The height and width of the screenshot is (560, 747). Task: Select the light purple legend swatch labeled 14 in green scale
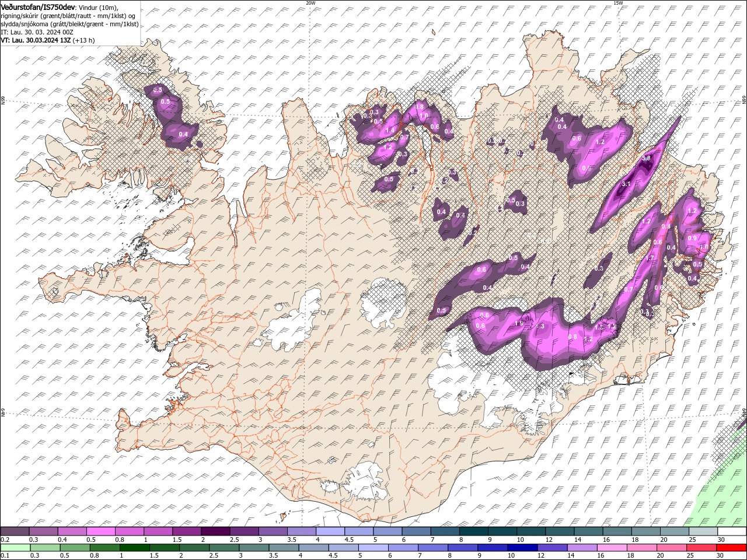coord(582,548)
